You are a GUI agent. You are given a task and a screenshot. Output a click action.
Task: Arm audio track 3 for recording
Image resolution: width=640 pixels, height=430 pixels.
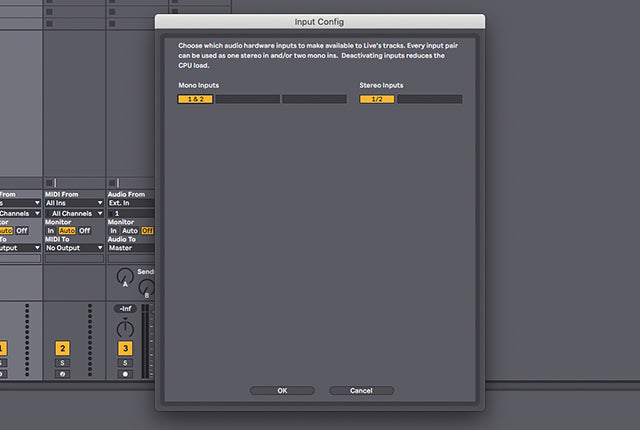125,374
